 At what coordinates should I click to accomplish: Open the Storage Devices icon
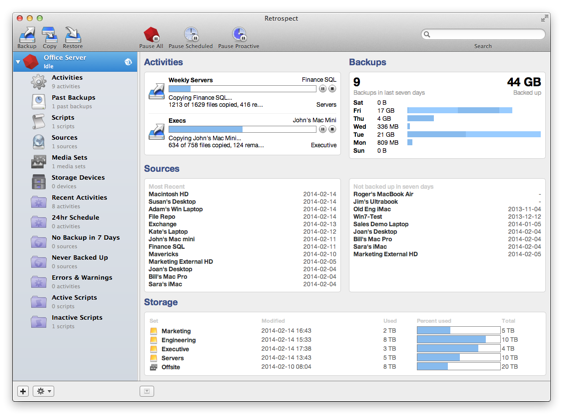tap(38, 182)
